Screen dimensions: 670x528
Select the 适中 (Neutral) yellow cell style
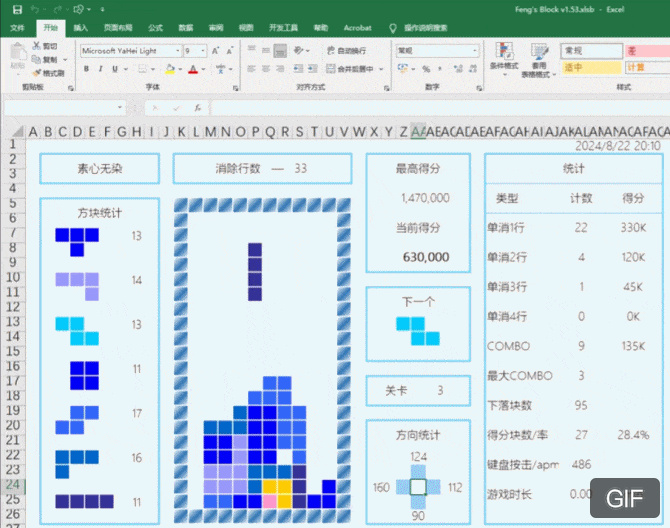coord(591,67)
